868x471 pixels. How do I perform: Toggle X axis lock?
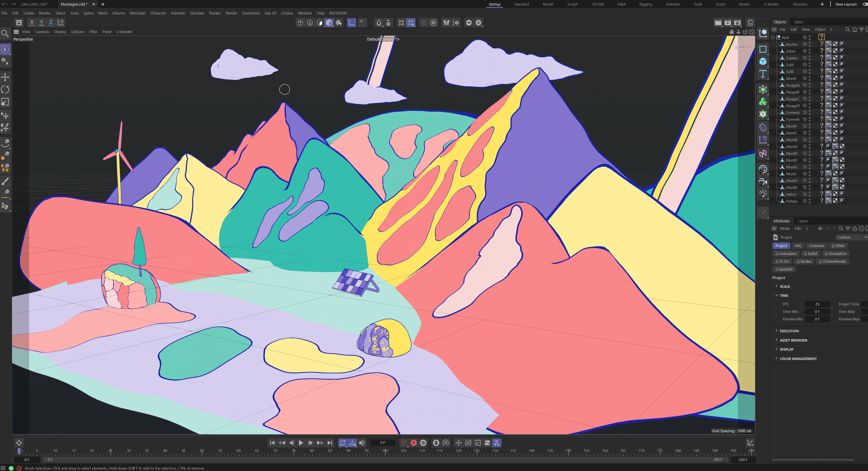(x=32, y=23)
